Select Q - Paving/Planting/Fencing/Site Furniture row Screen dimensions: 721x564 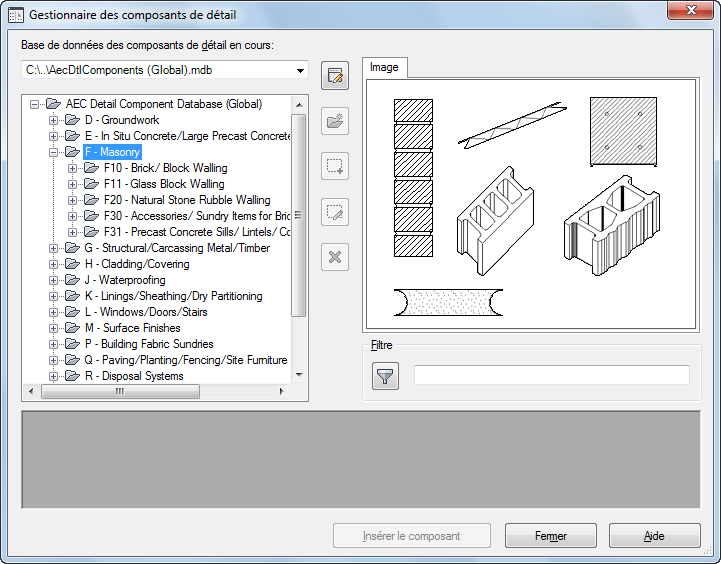pos(186,360)
